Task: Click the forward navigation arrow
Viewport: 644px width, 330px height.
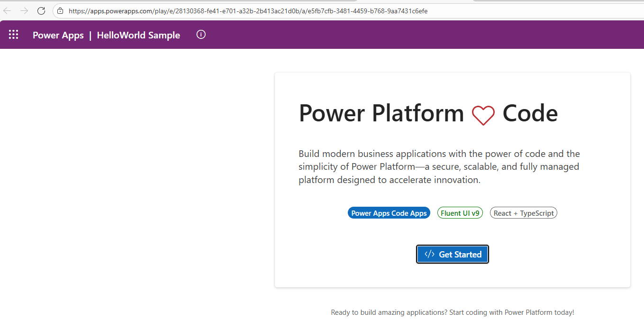Action: click(x=25, y=10)
